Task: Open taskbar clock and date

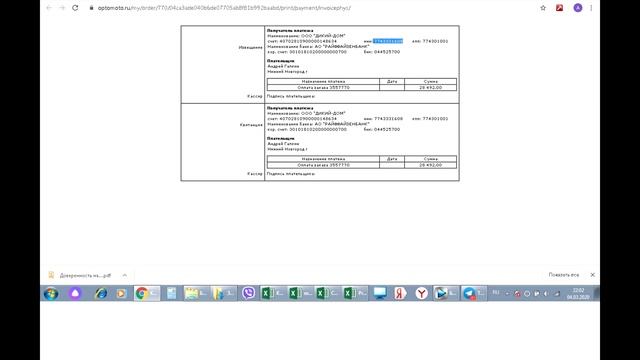Action: [x=578, y=293]
